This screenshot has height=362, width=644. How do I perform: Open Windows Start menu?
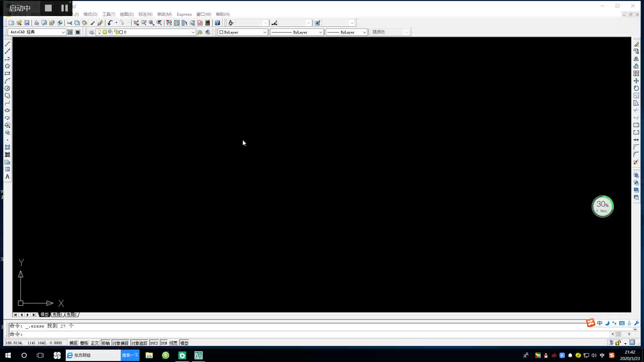(8, 355)
